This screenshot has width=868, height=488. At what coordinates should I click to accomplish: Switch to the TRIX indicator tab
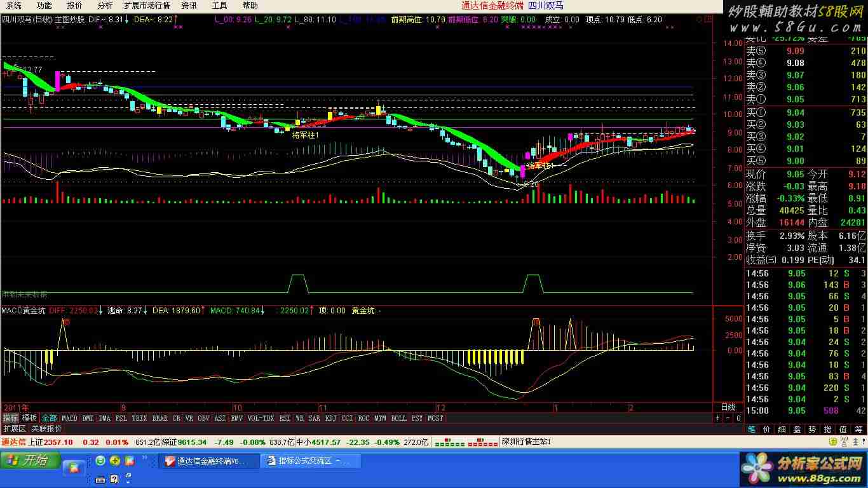coord(139,418)
